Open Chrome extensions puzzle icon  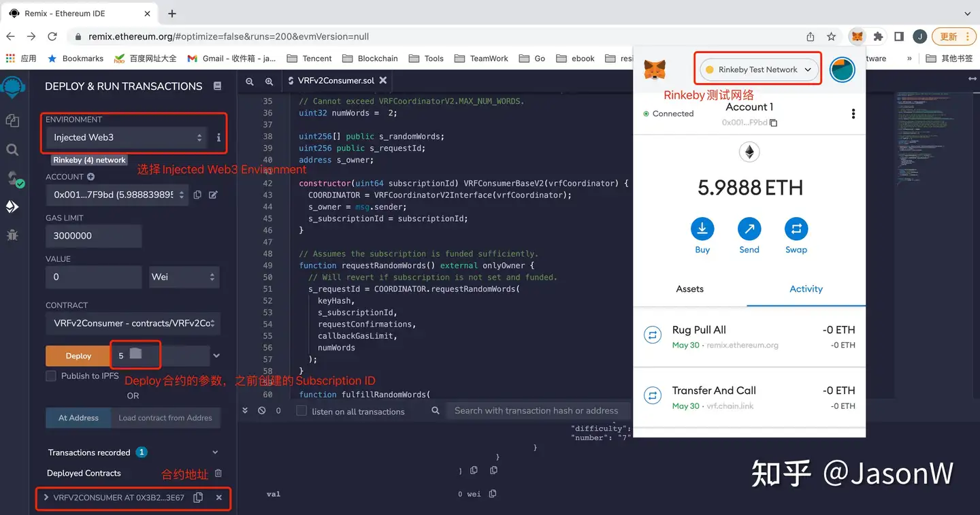point(878,37)
